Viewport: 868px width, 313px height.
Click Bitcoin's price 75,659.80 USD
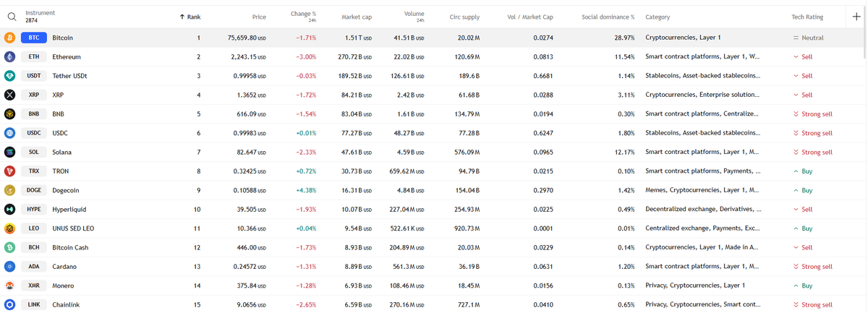247,38
